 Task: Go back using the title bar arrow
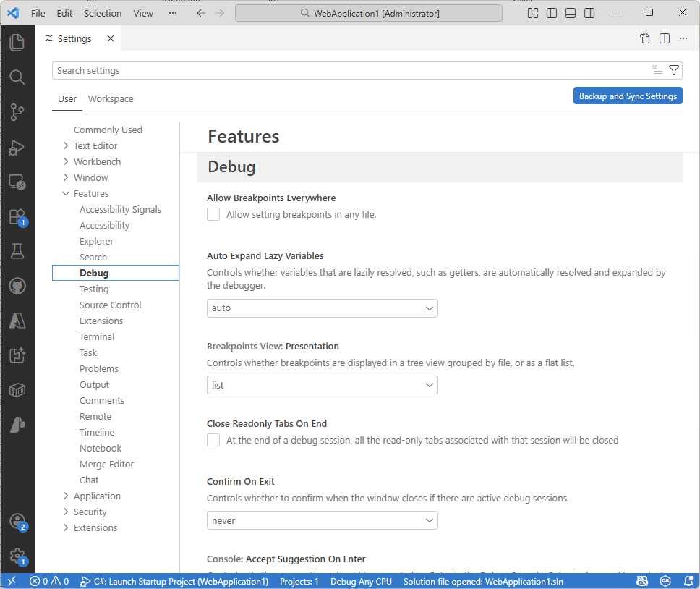click(201, 13)
